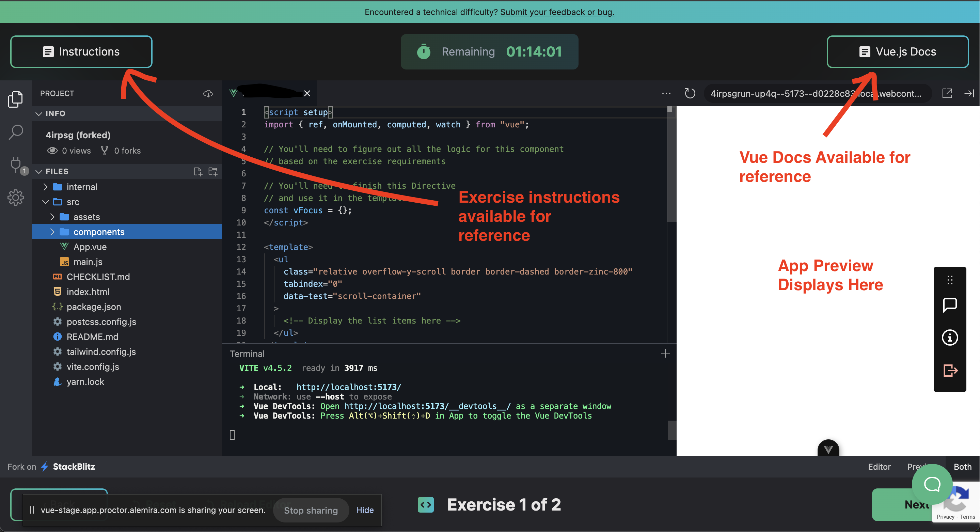The width and height of the screenshot is (980, 532).
Task: Create new folder in FILES section
Action: [x=213, y=171]
